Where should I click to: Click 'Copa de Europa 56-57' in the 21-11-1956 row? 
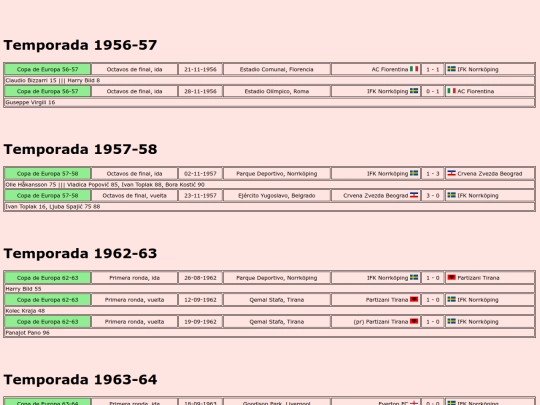(x=48, y=69)
